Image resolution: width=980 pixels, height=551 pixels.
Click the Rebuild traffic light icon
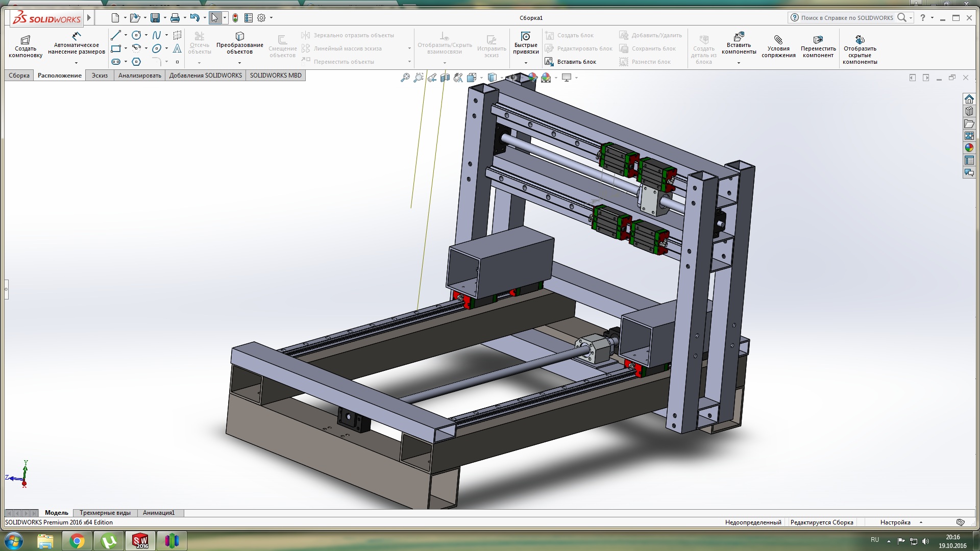(235, 18)
